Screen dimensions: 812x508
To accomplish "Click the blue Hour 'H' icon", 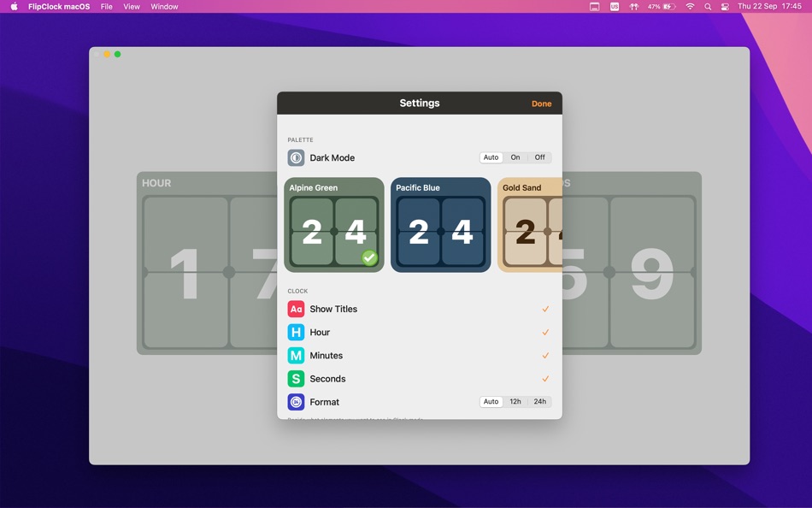I will [296, 333].
